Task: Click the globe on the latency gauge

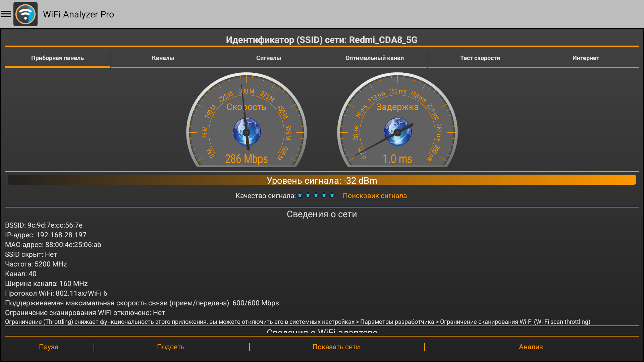Action: [398, 132]
